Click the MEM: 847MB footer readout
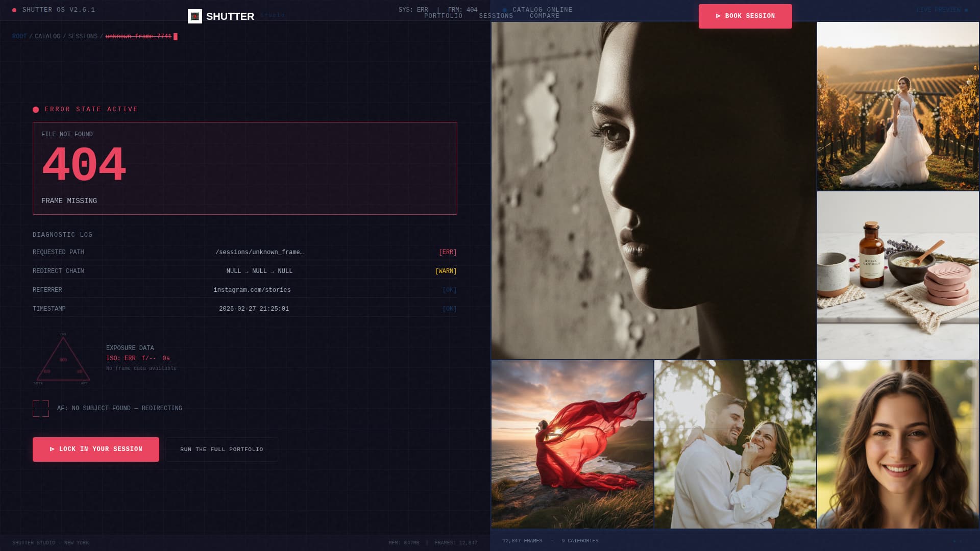Image resolution: width=980 pixels, height=551 pixels. [x=404, y=543]
